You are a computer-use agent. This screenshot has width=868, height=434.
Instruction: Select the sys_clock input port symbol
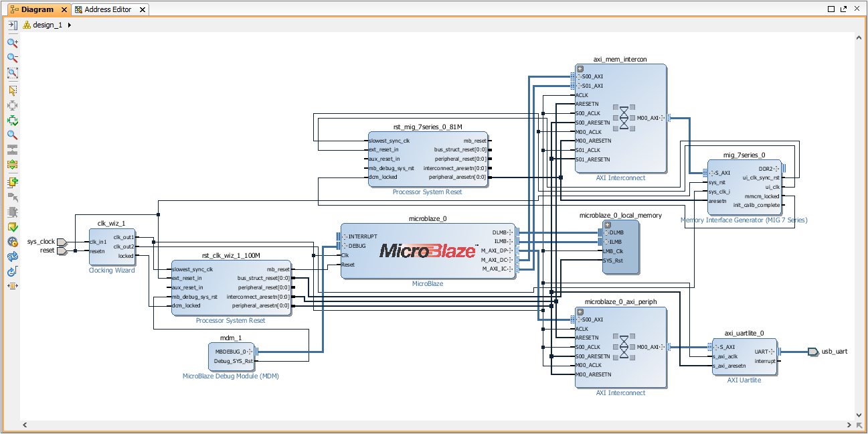[62, 242]
